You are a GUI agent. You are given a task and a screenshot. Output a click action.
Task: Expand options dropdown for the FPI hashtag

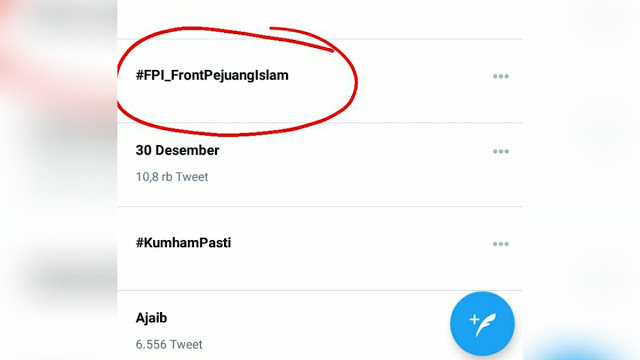pos(501,76)
